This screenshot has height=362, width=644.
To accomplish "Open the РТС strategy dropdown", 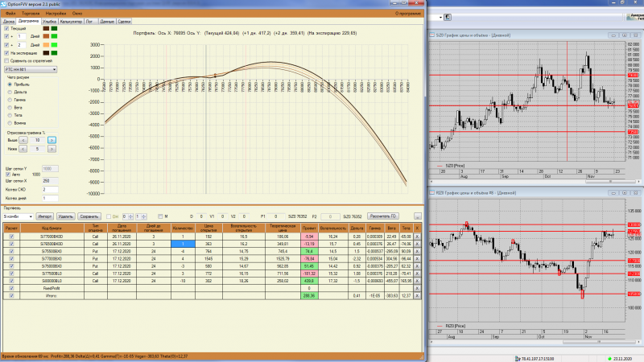I will (x=31, y=69).
